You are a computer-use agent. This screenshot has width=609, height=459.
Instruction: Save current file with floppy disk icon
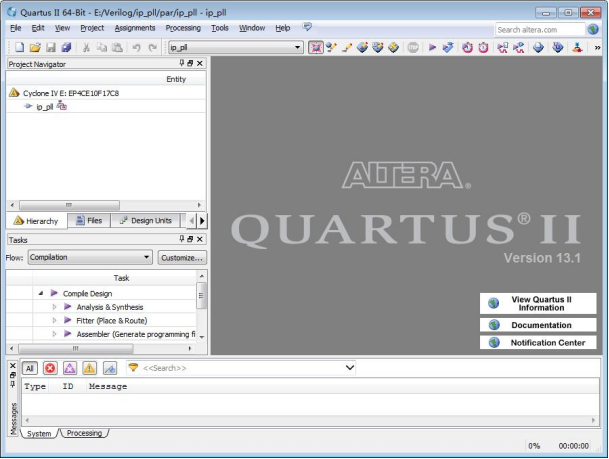pyautogui.click(x=51, y=47)
